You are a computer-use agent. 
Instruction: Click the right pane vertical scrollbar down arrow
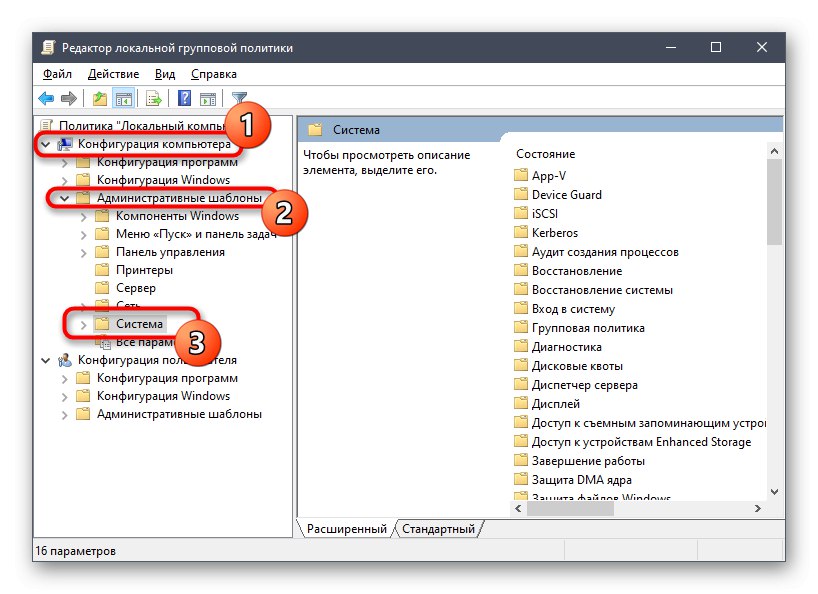(775, 491)
